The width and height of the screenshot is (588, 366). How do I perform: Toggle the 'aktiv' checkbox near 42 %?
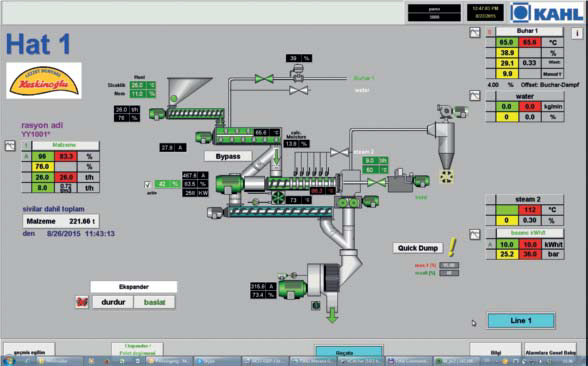(148, 185)
